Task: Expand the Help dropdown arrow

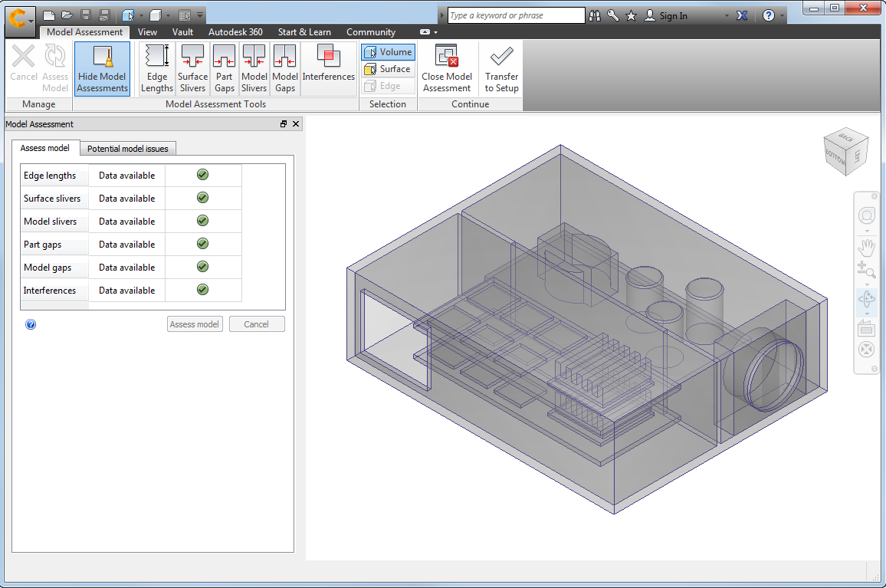Action: (782, 16)
